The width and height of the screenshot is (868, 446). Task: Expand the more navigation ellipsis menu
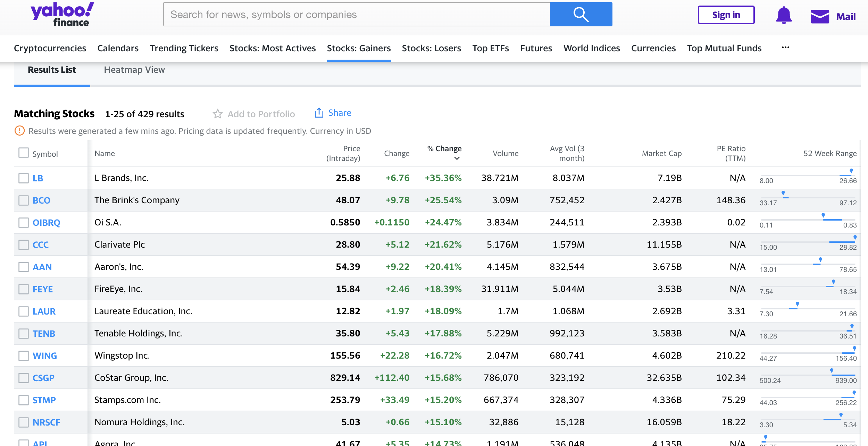coord(785,48)
